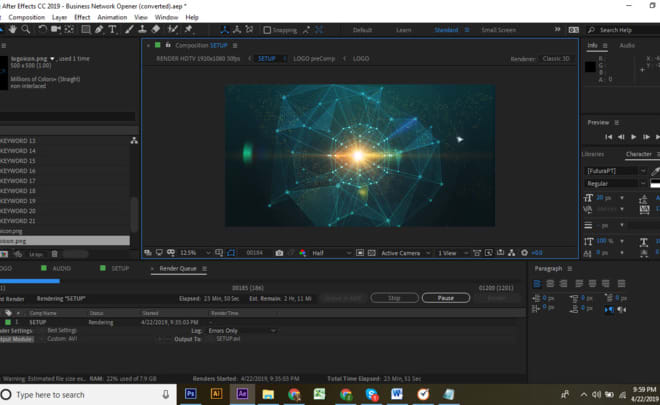Viewport: 660px width, 405px height.
Task: Click the Local Axis Mode icon
Action: tap(225, 29)
